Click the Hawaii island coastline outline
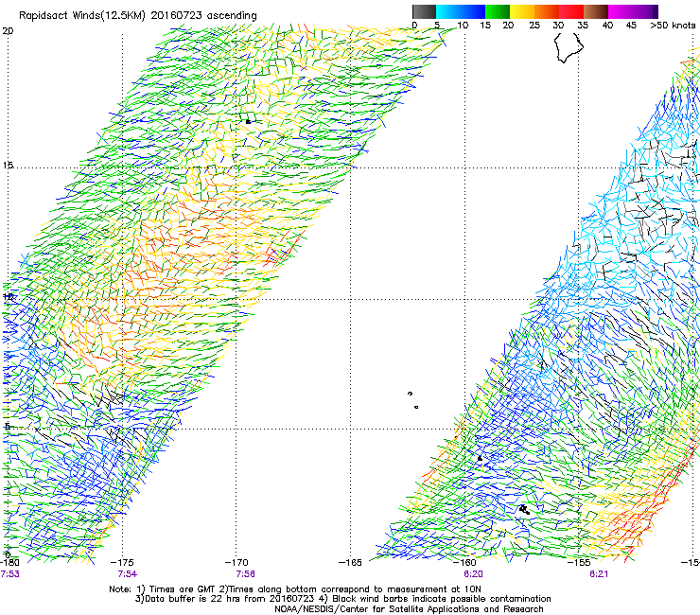The width and height of the screenshot is (700, 615). pyautogui.click(x=569, y=48)
